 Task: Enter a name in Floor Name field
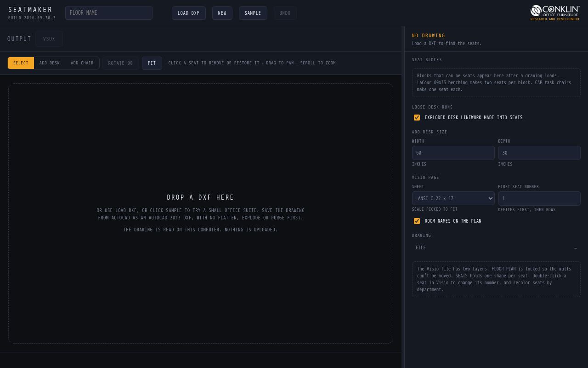(109, 13)
